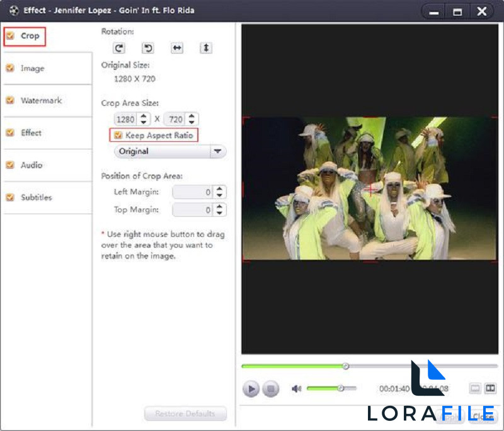Toggle the Subtitles checkbox
This screenshot has height=431, width=504.
[10, 197]
